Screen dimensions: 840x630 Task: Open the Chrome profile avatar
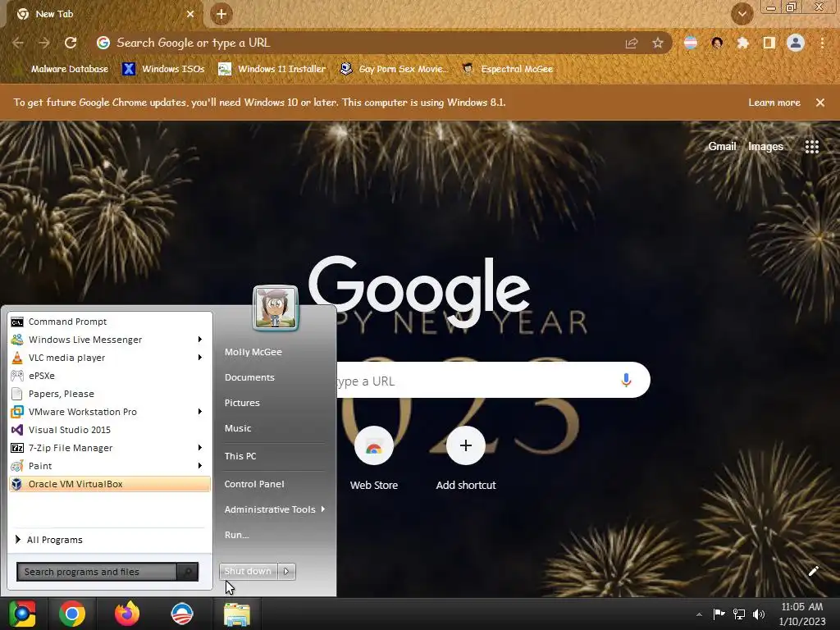(x=796, y=43)
